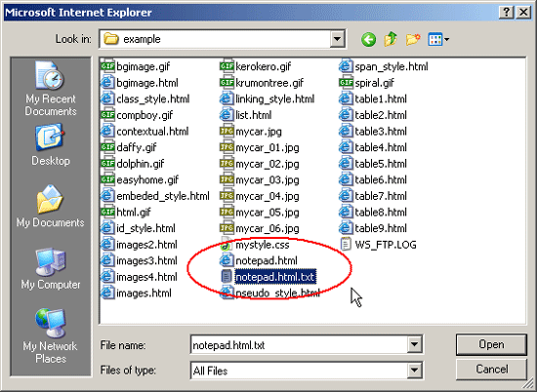This screenshot has width=537, height=392.
Task: Click the Help question mark button
Action: (506, 13)
